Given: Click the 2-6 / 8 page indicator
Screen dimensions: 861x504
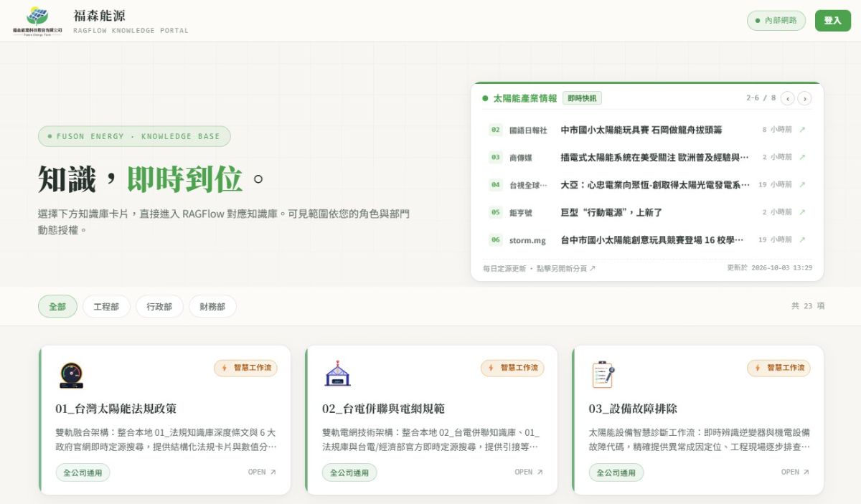Looking at the screenshot, I should point(761,98).
